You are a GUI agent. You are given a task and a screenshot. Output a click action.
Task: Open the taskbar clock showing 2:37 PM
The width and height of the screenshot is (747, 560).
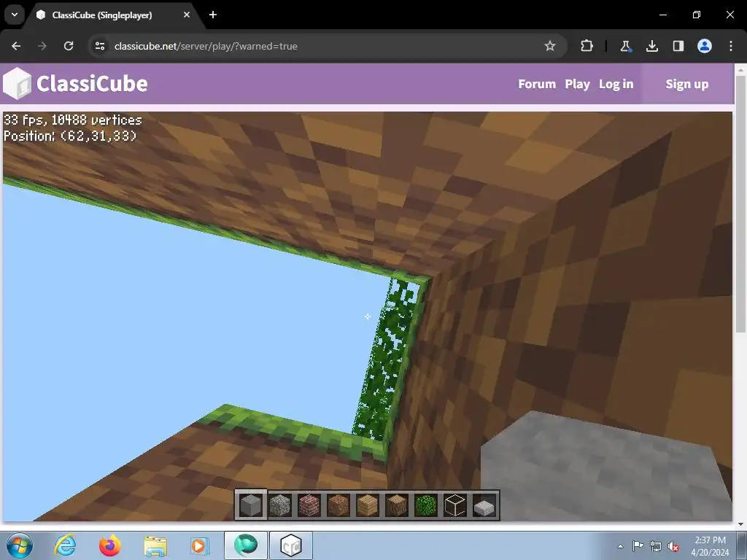tap(710, 546)
